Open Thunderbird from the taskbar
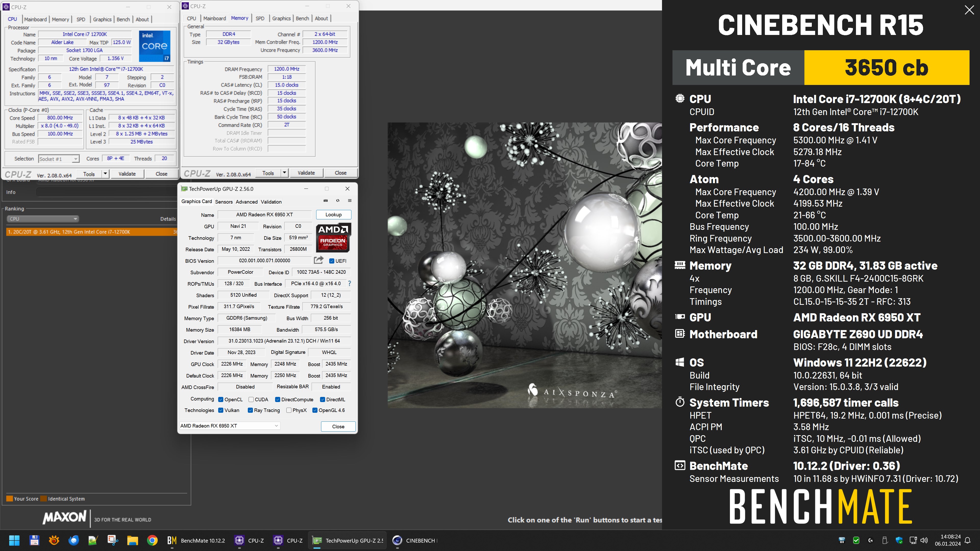Screen dimensions: 980x551 tap(73, 540)
